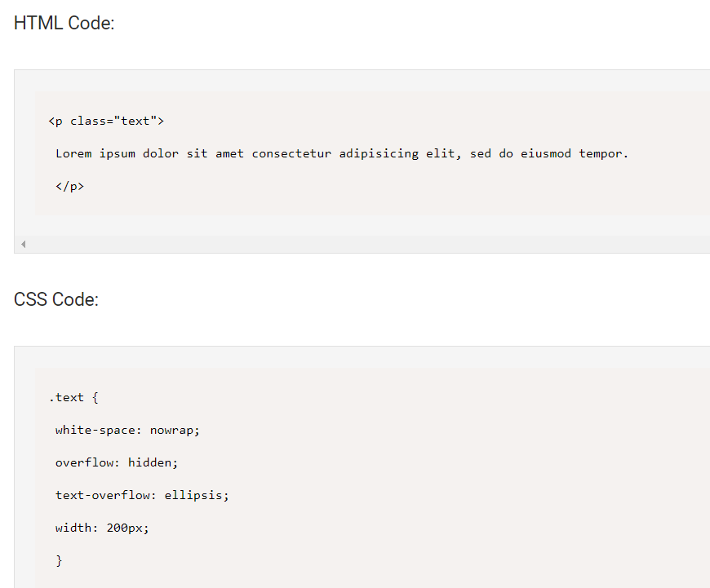
Task: Click the 'white-space: nowrap;' line
Action: point(127,430)
